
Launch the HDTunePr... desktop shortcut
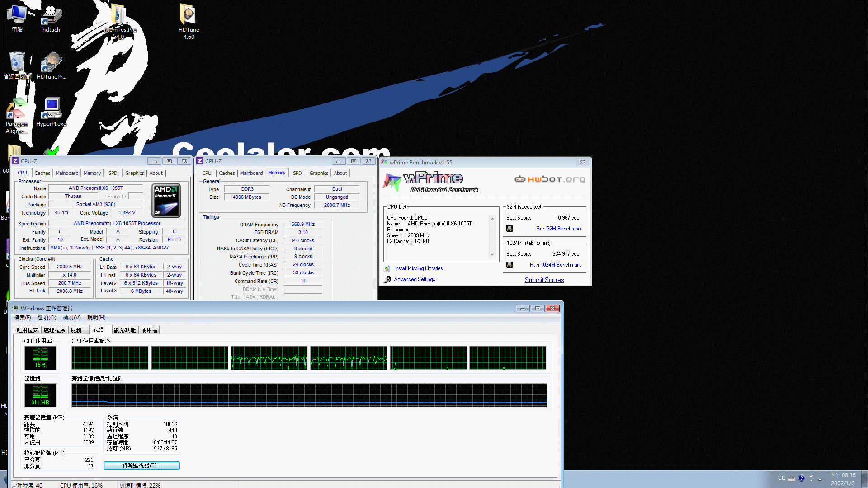click(51, 65)
